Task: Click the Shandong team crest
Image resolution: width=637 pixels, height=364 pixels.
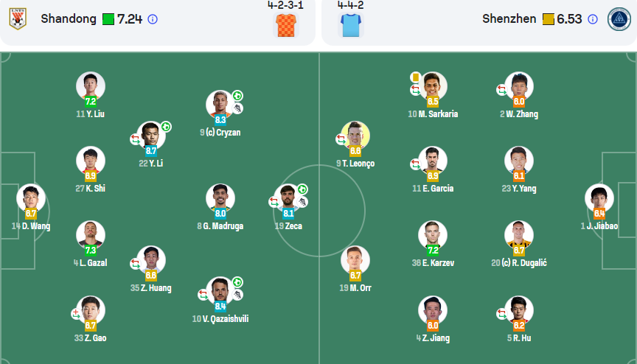Action: [18, 18]
